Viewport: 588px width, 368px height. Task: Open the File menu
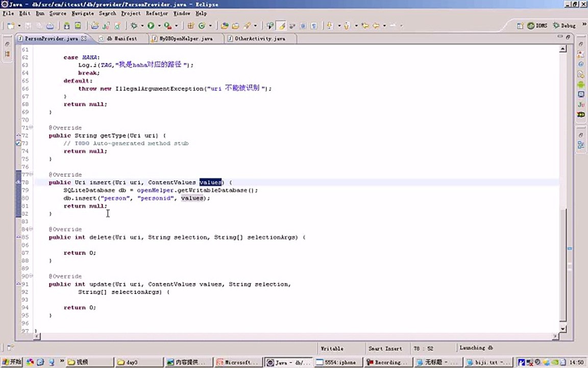pyautogui.click(x=8, y=13)
